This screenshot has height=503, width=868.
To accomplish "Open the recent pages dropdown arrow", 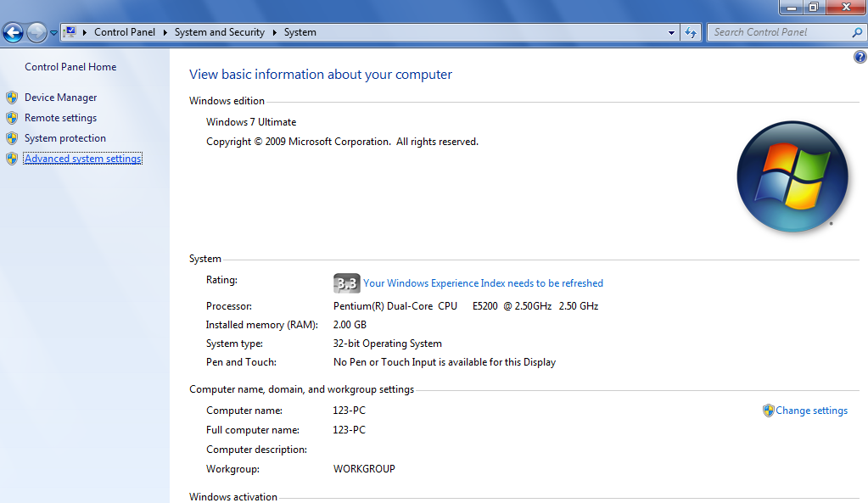I will (53, 32).
